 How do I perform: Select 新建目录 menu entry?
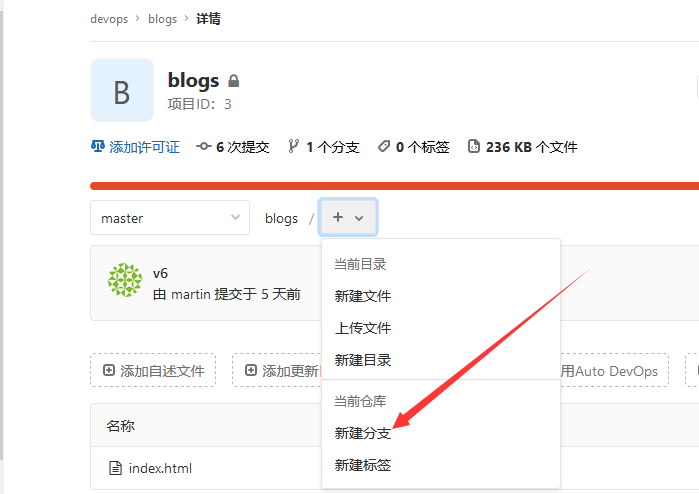[363, 360]
